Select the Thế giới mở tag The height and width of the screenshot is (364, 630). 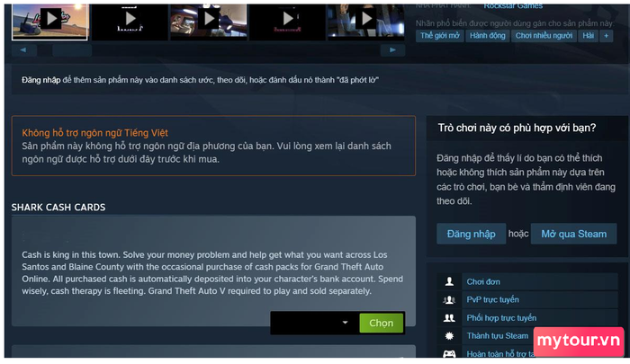439,36
